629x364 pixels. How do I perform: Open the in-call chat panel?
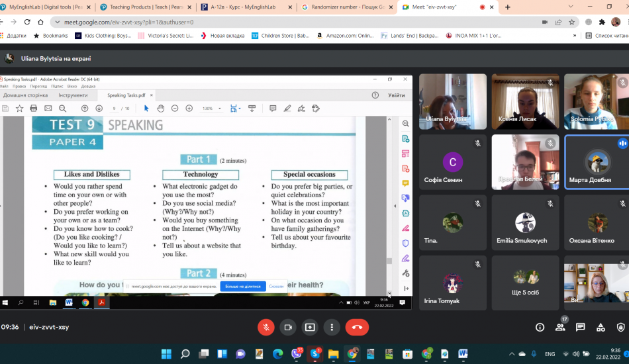(x=581, y=327)
